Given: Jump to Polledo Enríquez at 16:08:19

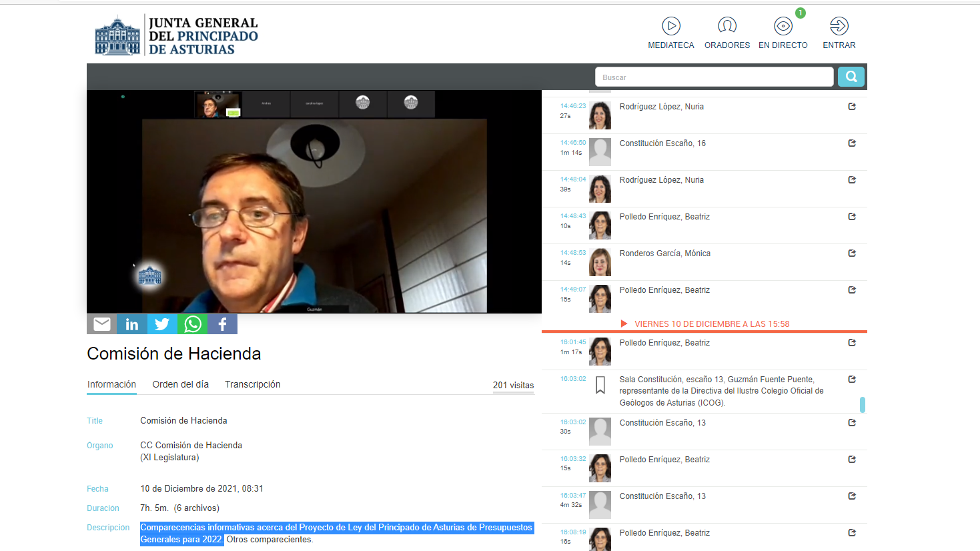Looking at the screenshot, I should (x=664, y=533).
